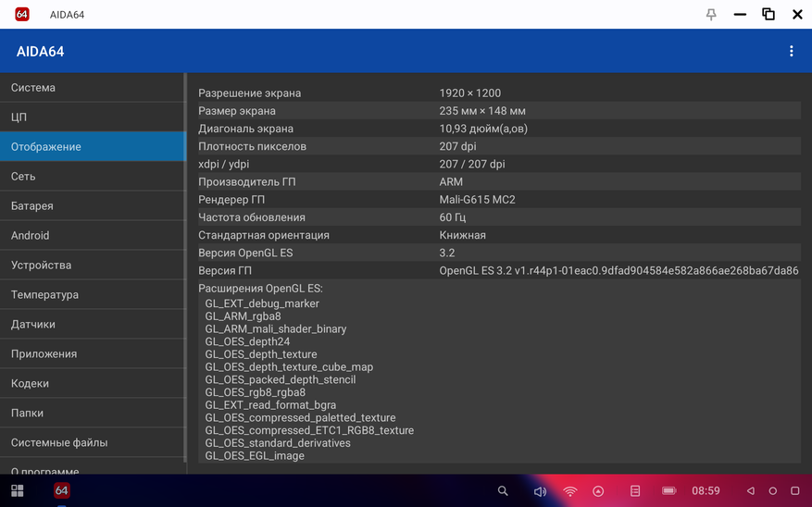Click the Книжная orientation value
The height and width of the screenshot is (507, 812).
(x=462, y=235)
